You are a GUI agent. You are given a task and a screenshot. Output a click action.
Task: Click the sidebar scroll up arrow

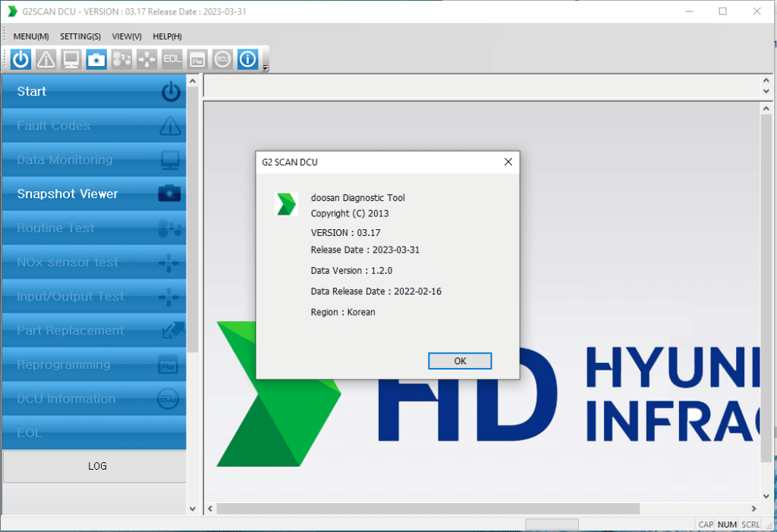click(193, 80)
